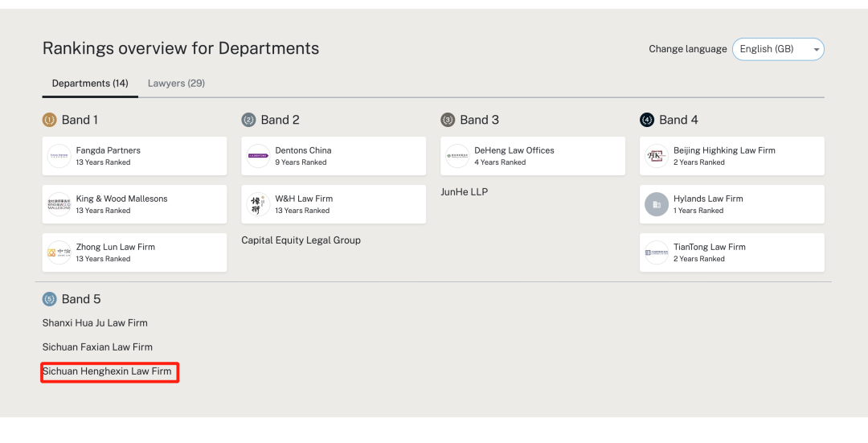Click the W&H Law Firm logo
The width and height of the screenshot is (868, 443).
tap(258, 204)
